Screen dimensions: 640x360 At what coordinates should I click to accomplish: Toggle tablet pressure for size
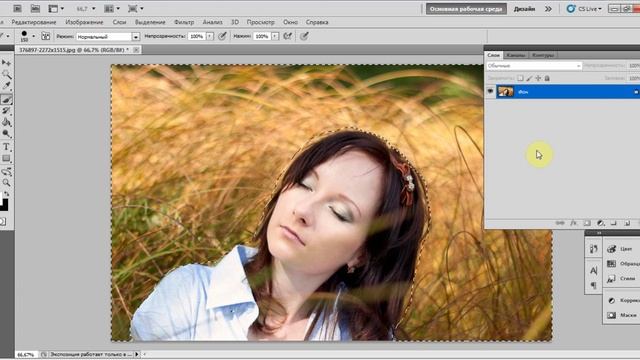(x=304, y=36)
